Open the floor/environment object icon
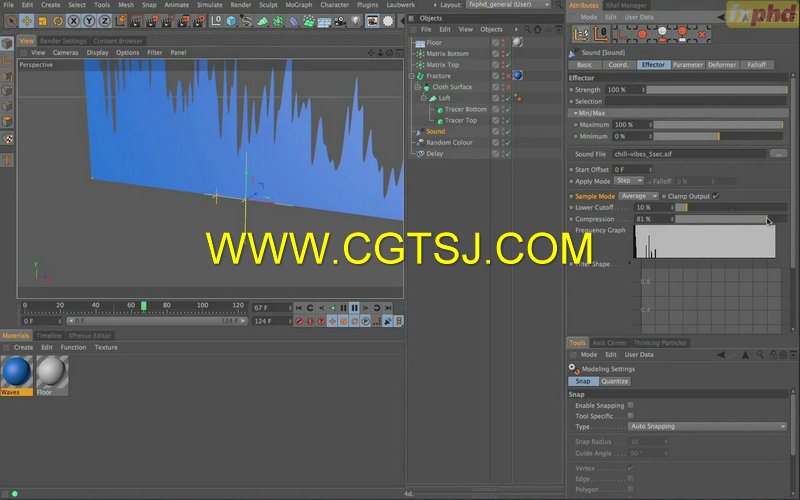The image size is (800, 500). coord(324,21)
